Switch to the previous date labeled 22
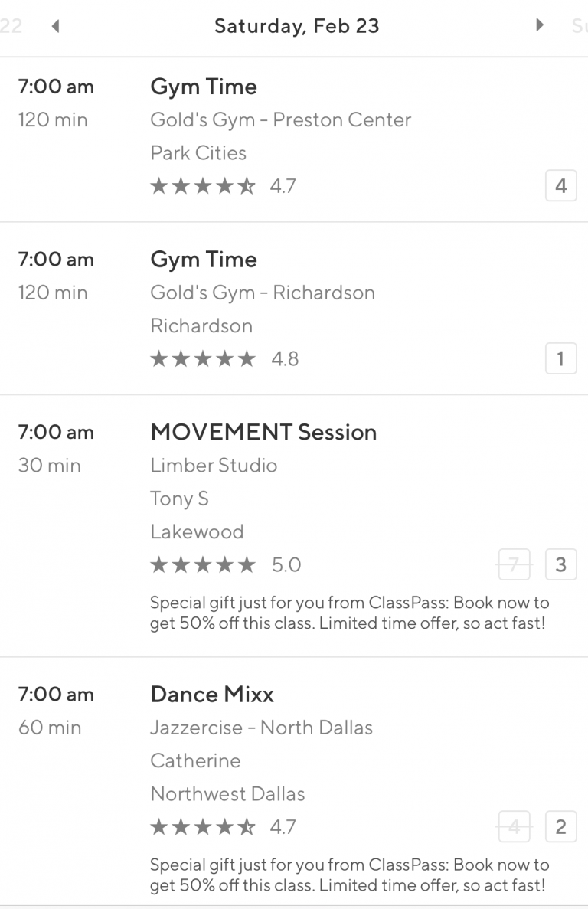 pyautogui.click(x=11, y=26)
